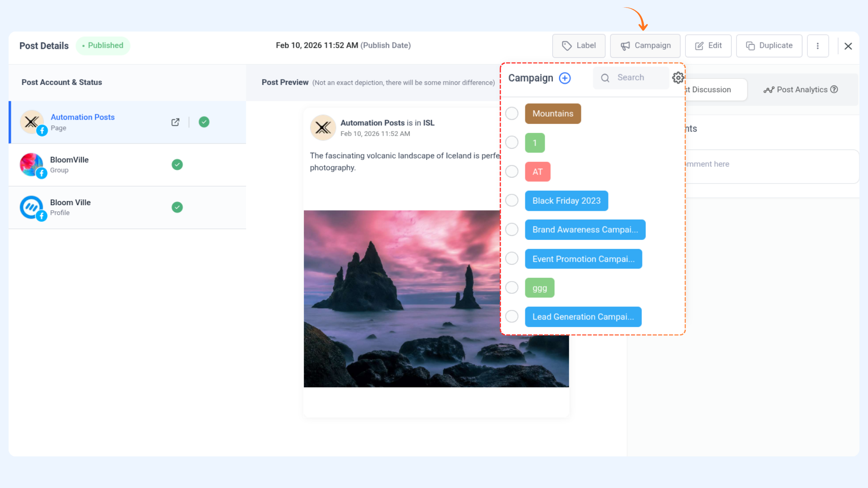Open Automation Posts external link icon
Image resolution: width=868 pixels, height=488 pixels.
(175, 122)
